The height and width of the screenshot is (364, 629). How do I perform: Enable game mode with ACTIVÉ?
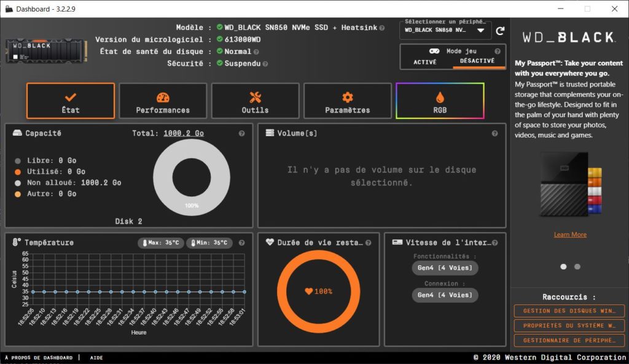[x=425, y=62]
